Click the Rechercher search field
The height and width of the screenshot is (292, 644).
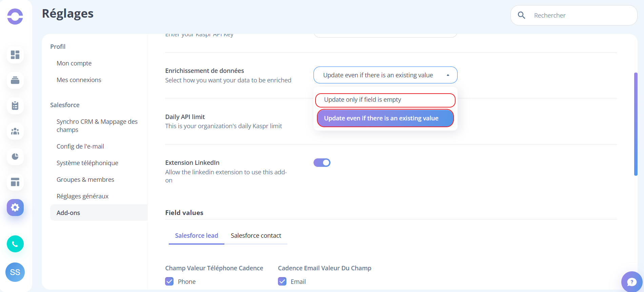click(574, 15)
